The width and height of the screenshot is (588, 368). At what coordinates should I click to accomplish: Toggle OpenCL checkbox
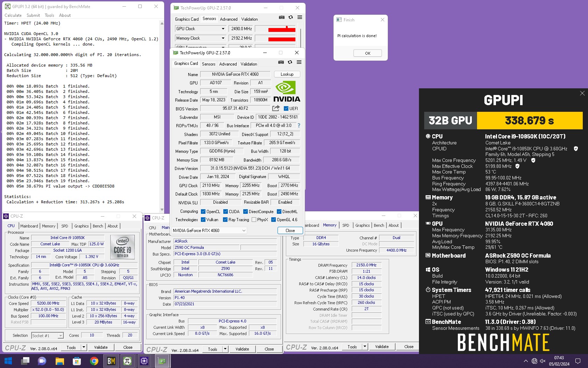(203, 212)
